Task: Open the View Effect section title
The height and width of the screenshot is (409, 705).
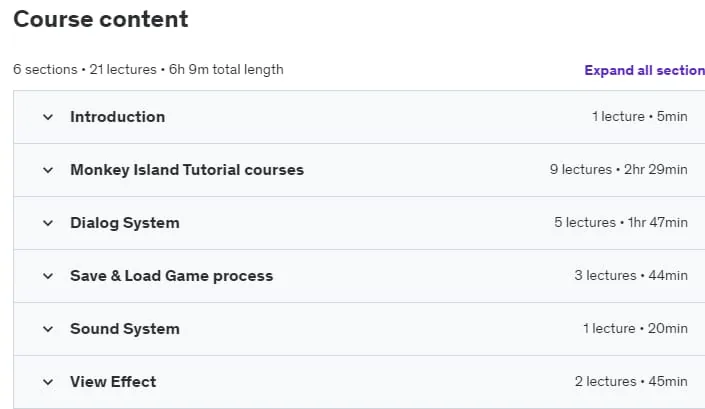Action: click(x=113, y=382)
